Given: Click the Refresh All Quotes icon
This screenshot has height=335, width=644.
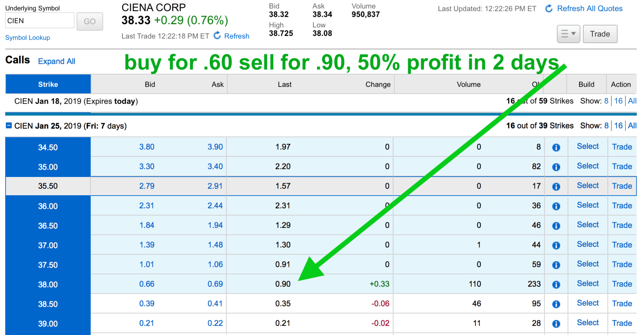Looking at the screenshot, I should tap(549, 8).
